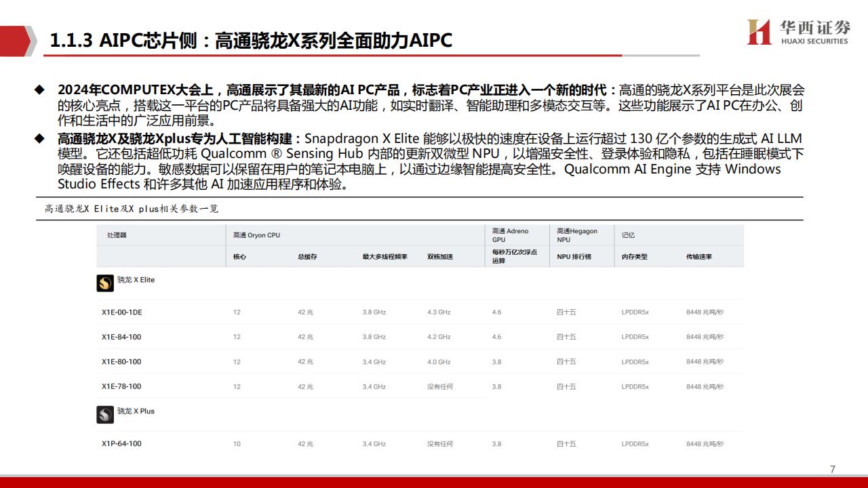Click 8448 兆吨/秒 in the X1P-64-100 row
The image size is (868, 488).
pos(705,444)
